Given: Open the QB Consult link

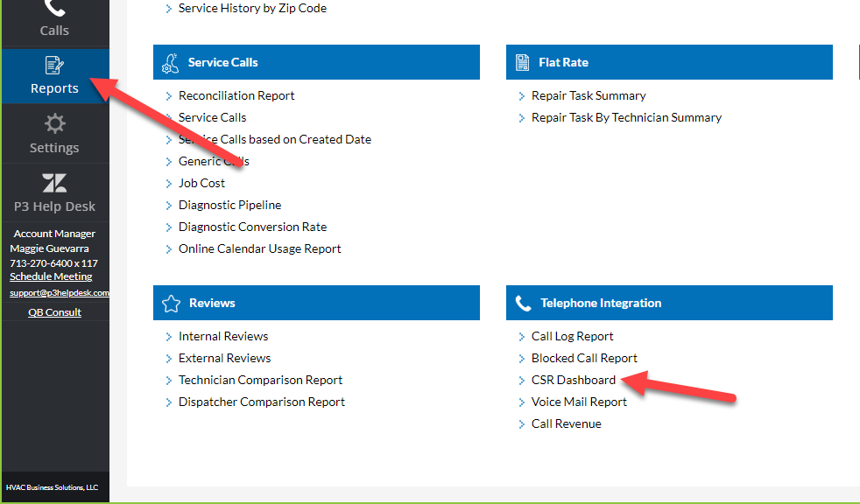Looking at the screenshot, I should (54, 312).
